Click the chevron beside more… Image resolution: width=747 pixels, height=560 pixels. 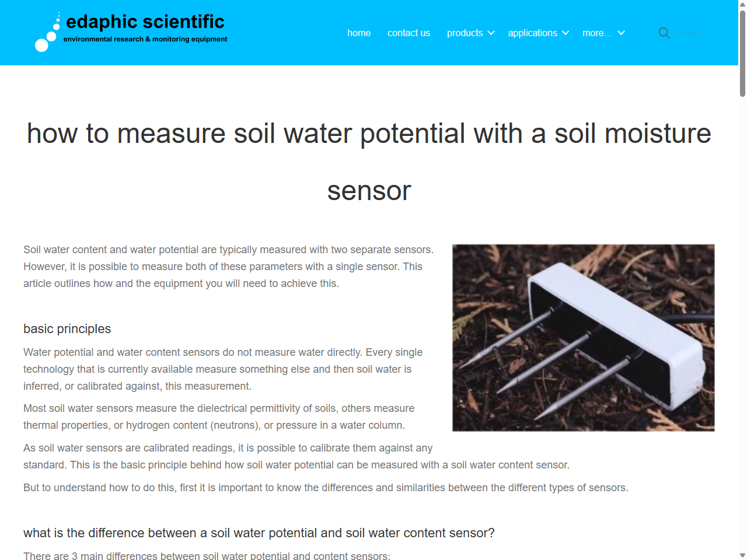pos(621,33)
